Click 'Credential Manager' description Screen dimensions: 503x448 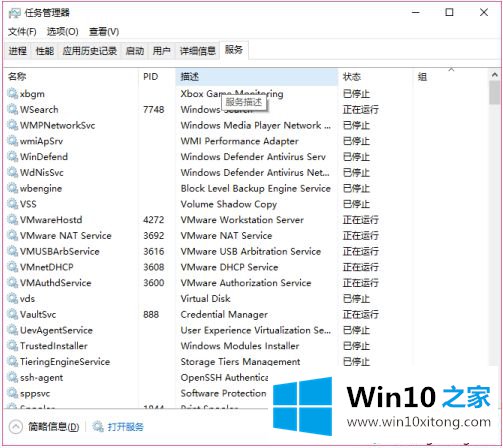224,314
